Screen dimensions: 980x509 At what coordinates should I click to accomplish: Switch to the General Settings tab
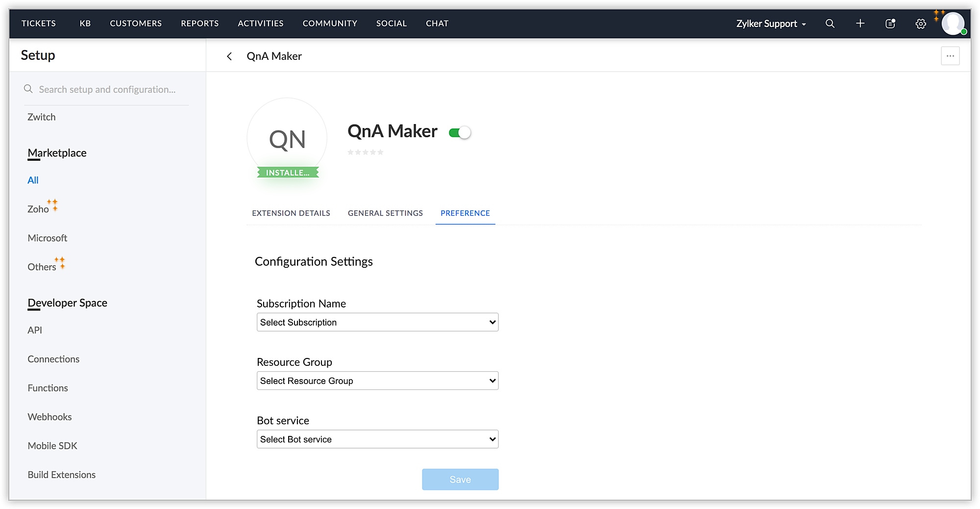pos(385,213)
